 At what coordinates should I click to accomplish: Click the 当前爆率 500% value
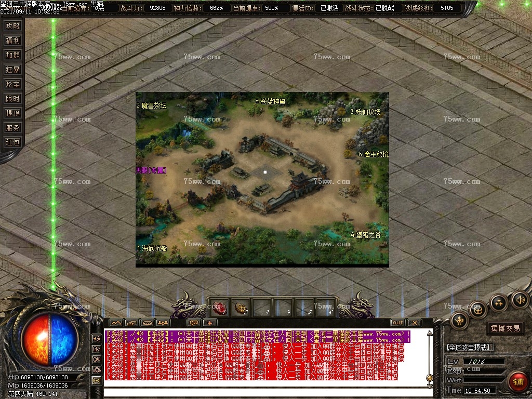point(271,8)
